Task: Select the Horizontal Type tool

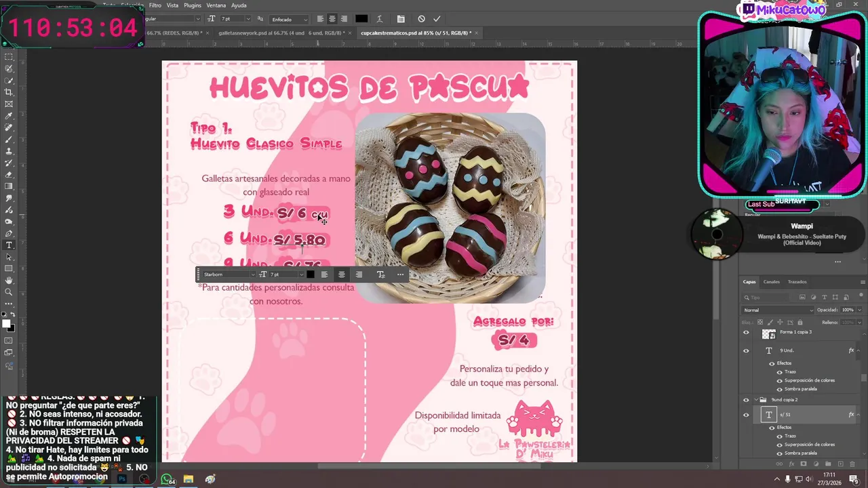Action: pos(9,245)
